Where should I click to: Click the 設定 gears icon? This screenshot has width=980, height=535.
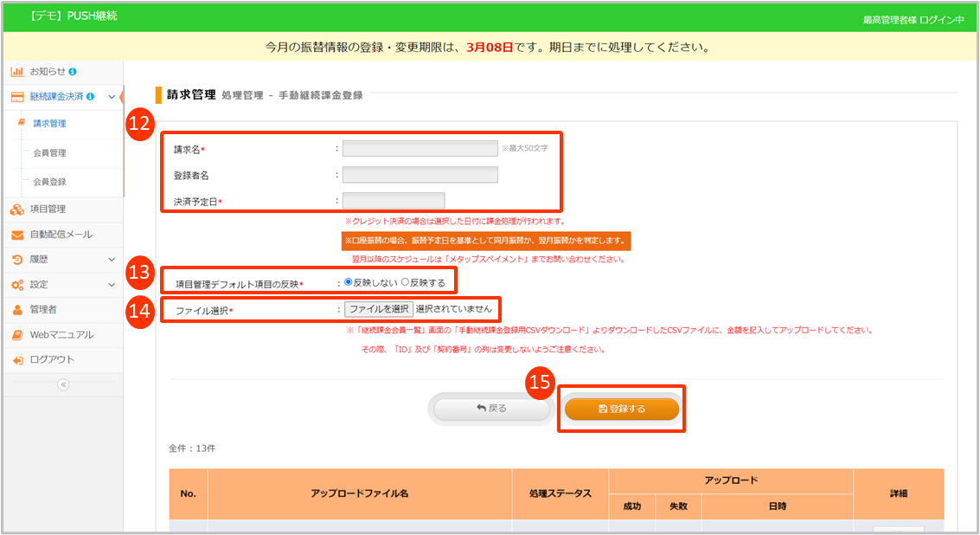(x=17, y=284)
